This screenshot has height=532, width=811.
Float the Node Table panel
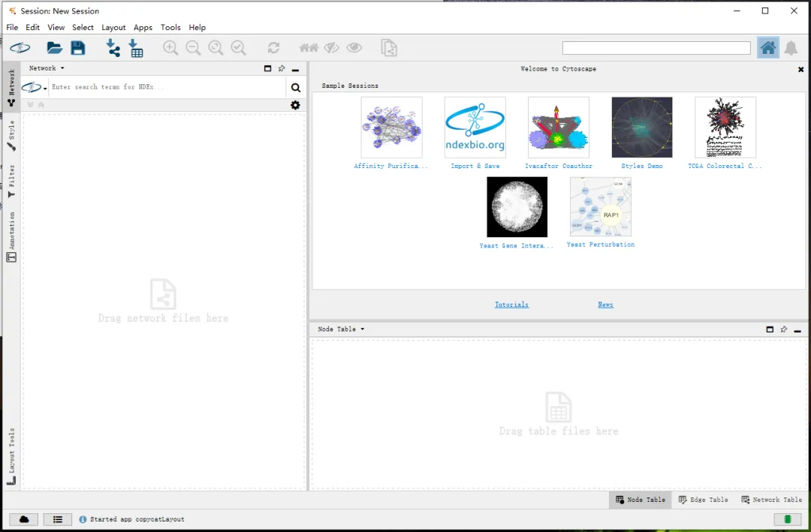coord(770,329)
